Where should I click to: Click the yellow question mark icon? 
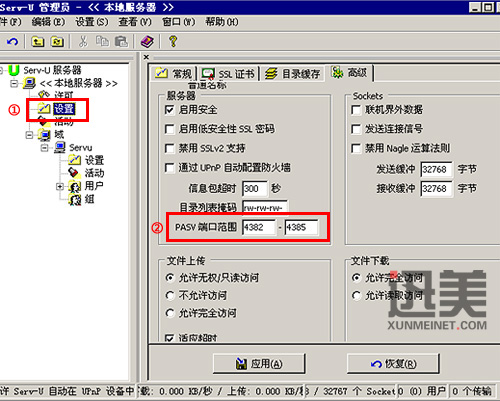[x=173, y=41]
